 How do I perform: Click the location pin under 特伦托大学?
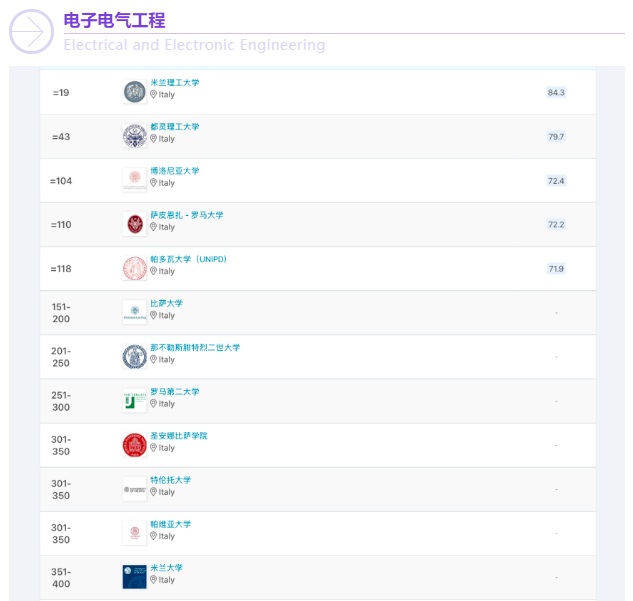153,492
